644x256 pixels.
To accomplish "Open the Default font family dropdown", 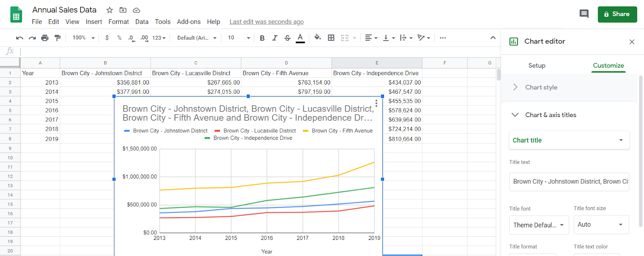I will point(197,38).
